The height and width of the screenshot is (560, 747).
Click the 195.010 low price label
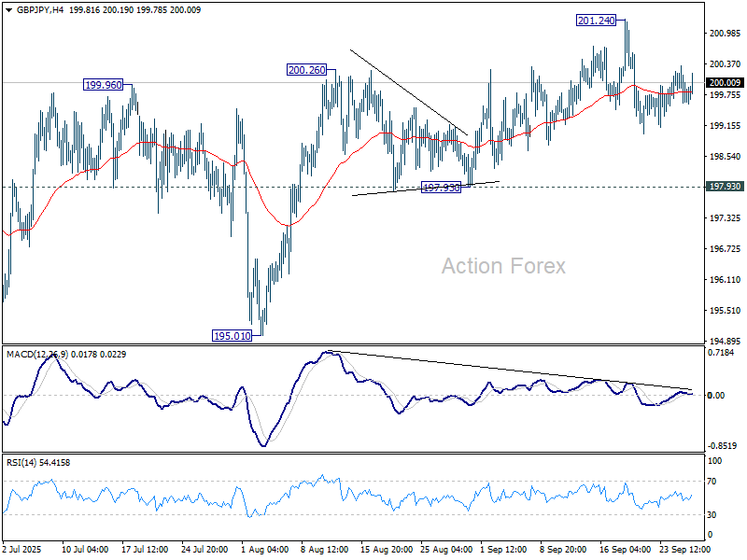[x=232, y=335]
